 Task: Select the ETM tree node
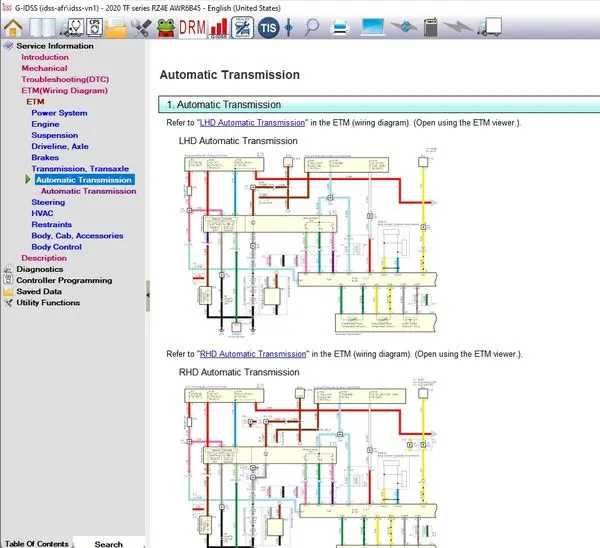point(35,102)
